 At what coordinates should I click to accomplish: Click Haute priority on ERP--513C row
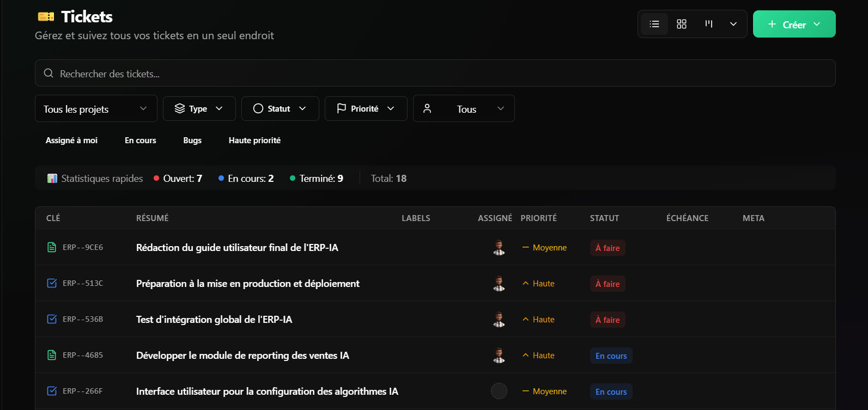[x=538, y=283]
